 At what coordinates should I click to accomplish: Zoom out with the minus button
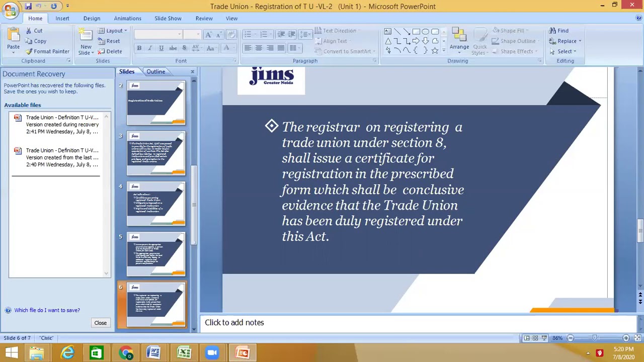pyautogui.click(x=571, y=338)
